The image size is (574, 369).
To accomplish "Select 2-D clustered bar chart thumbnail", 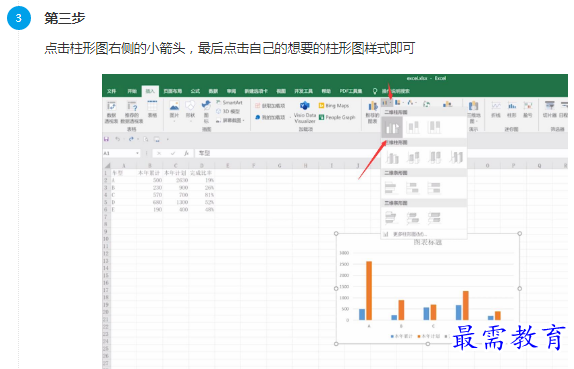I will 391,188.
